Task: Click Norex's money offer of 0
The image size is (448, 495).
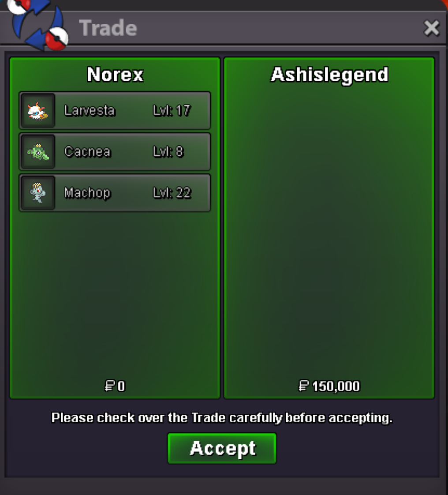Action: pos(121,386)
